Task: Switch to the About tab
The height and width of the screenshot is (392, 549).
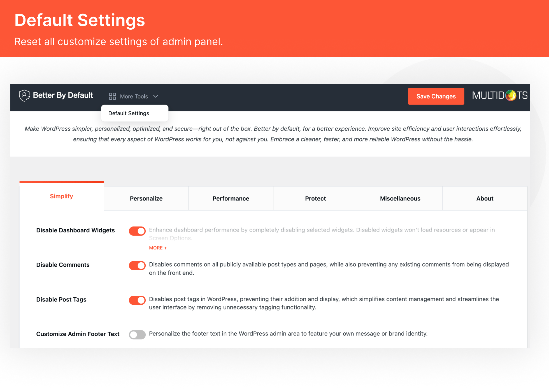Action: (485, 198)
